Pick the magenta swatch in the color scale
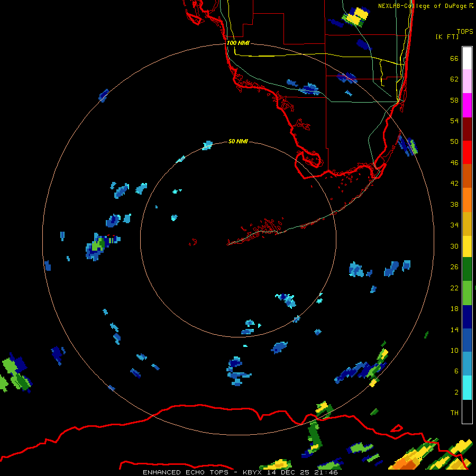 click(467, 105)
